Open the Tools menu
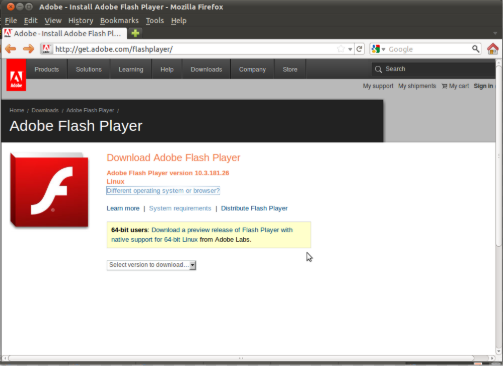503x366 pixels. tap(155, 21)
